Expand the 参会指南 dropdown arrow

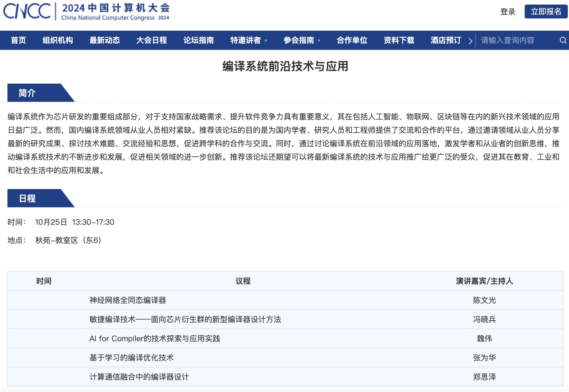click(319, 41)
